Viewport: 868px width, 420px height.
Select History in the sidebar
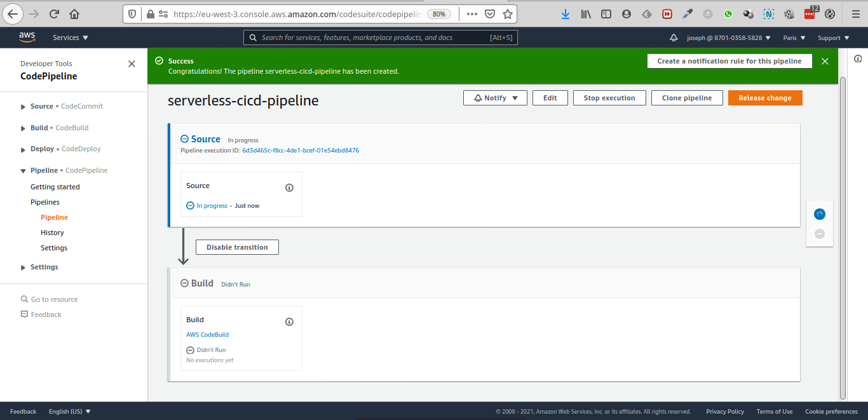pos(52,233)
